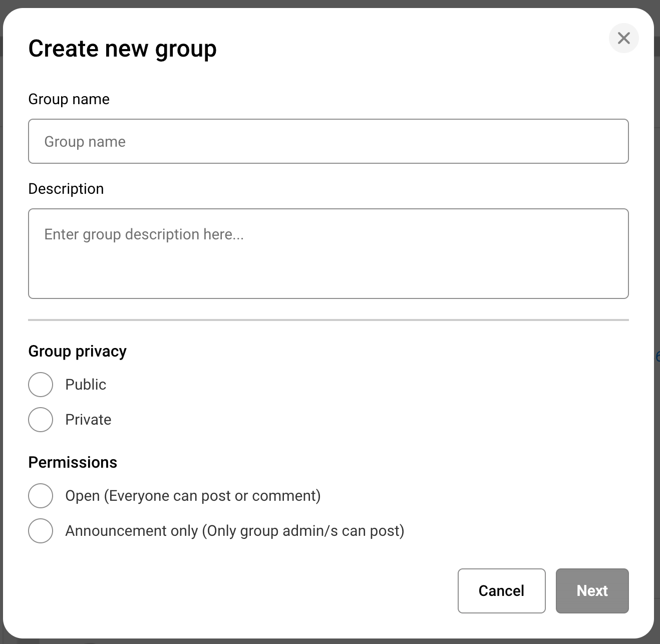Image resolution: width=660 pixels, height=644 pixels.
Task: Click the X icon in top right corner
Action: point(623,38)
